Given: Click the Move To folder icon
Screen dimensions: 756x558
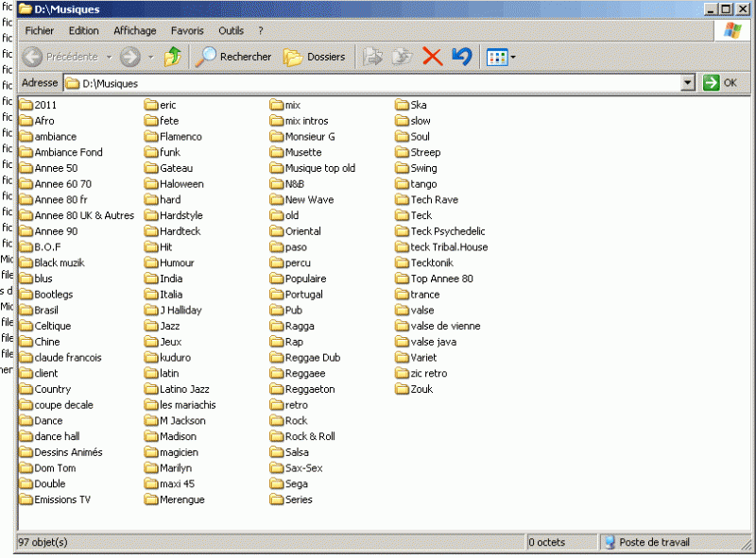Looking at the screenshot, I should point(372,57).
